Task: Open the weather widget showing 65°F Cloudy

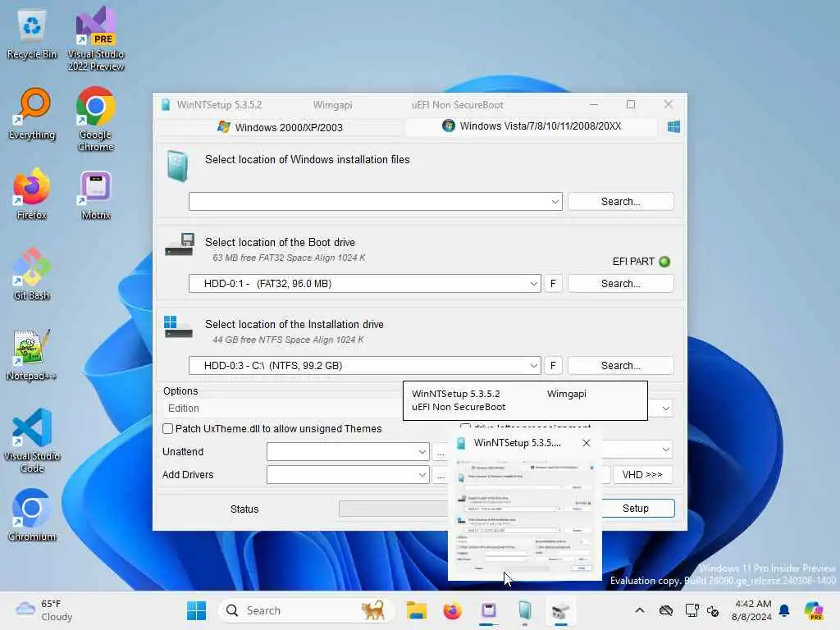Action: pos(44,610)
